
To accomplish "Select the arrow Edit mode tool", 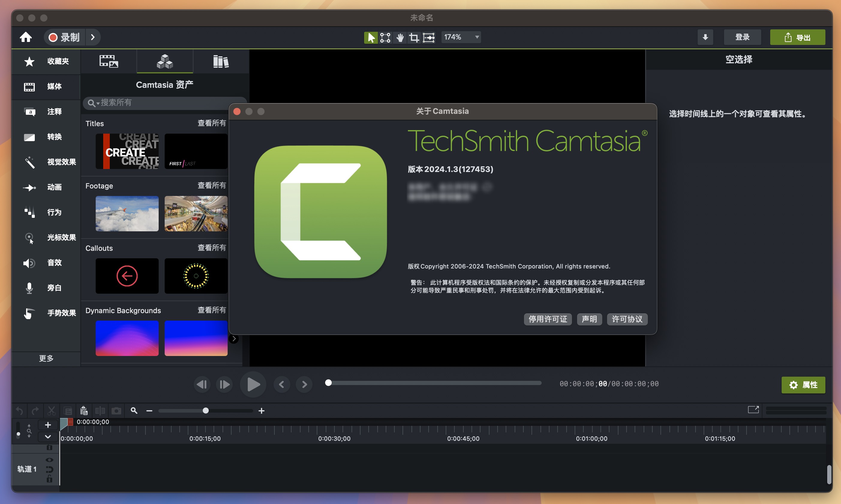I will pos(371,37).
